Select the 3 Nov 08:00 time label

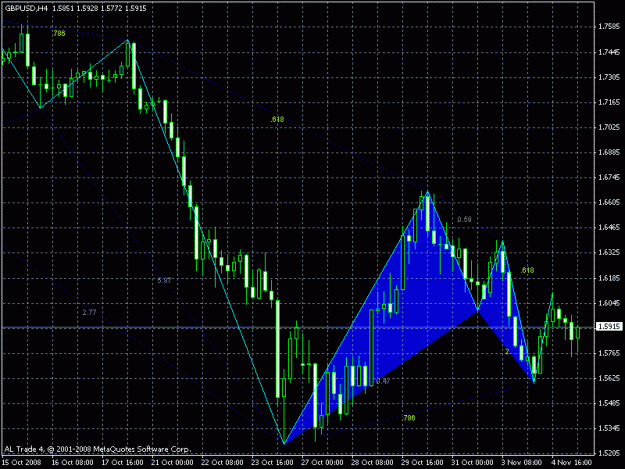pos(522,463)
